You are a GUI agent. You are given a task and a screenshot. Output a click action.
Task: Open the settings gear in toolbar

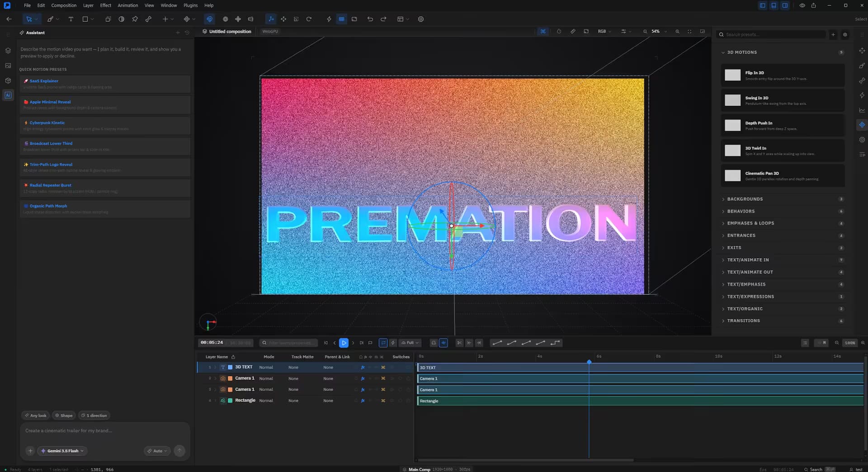point(420,19)
